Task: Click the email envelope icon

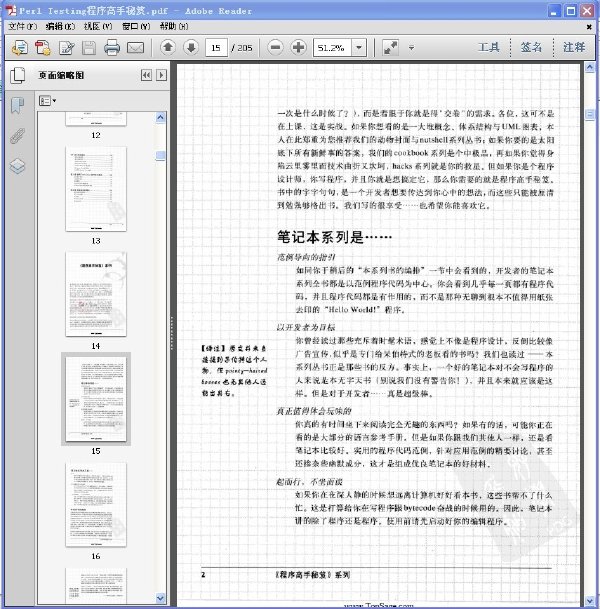Action: pyautogui.click(x=136, y=48)
